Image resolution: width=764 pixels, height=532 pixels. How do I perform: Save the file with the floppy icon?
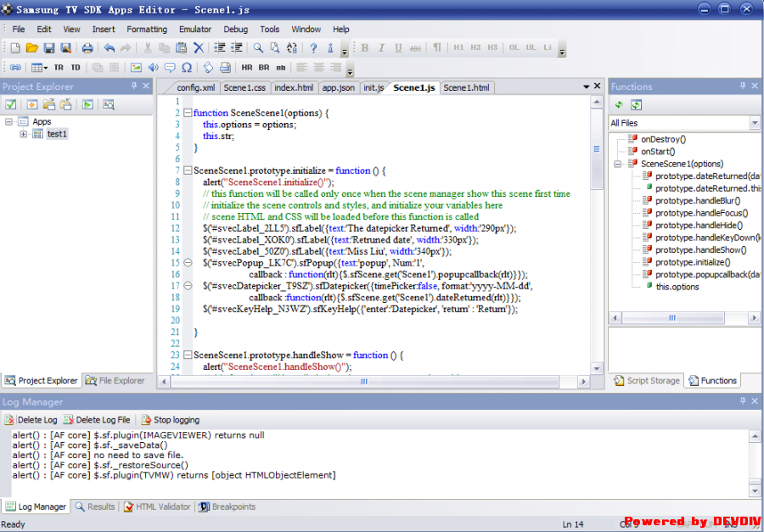(x=48, y=48)
